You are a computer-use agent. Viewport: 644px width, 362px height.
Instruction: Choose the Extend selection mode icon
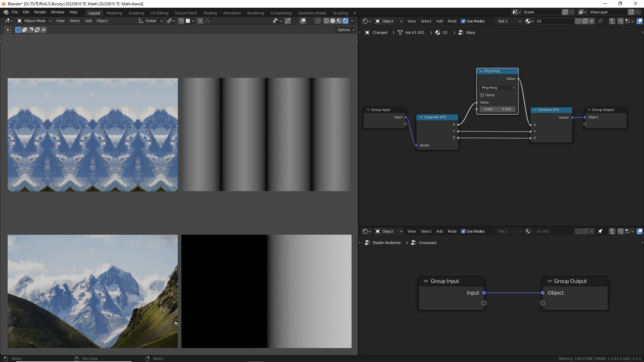point(24,30)
